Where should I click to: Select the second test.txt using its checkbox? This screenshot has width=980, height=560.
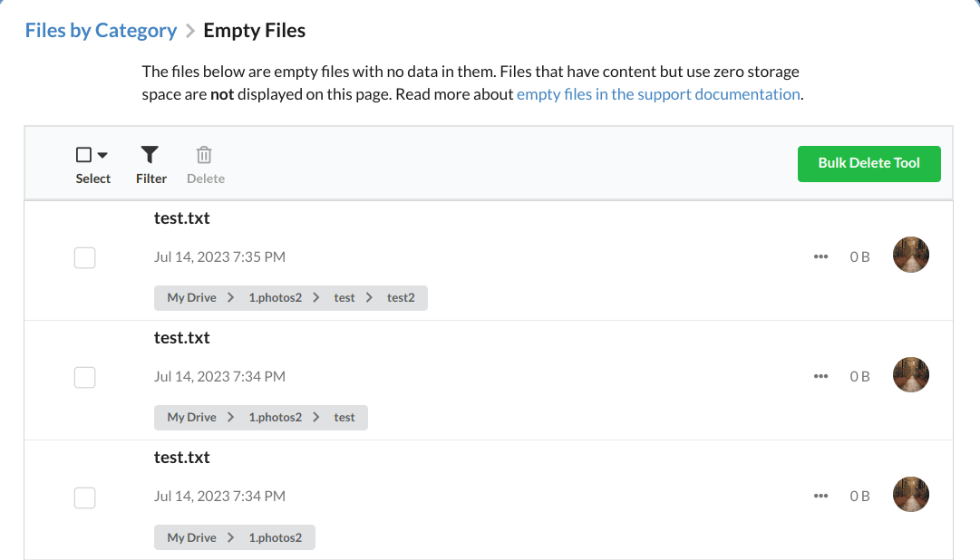(84, 377)
